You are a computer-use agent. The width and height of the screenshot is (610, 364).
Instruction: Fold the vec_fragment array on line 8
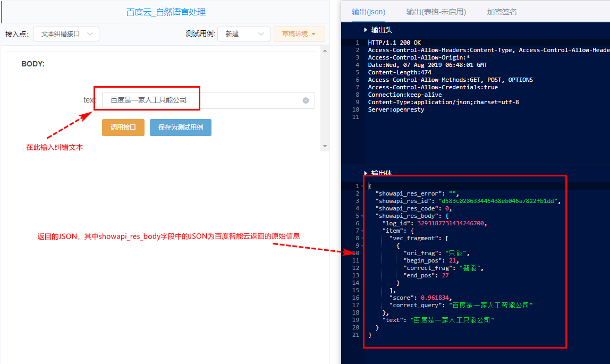[362, 239]
